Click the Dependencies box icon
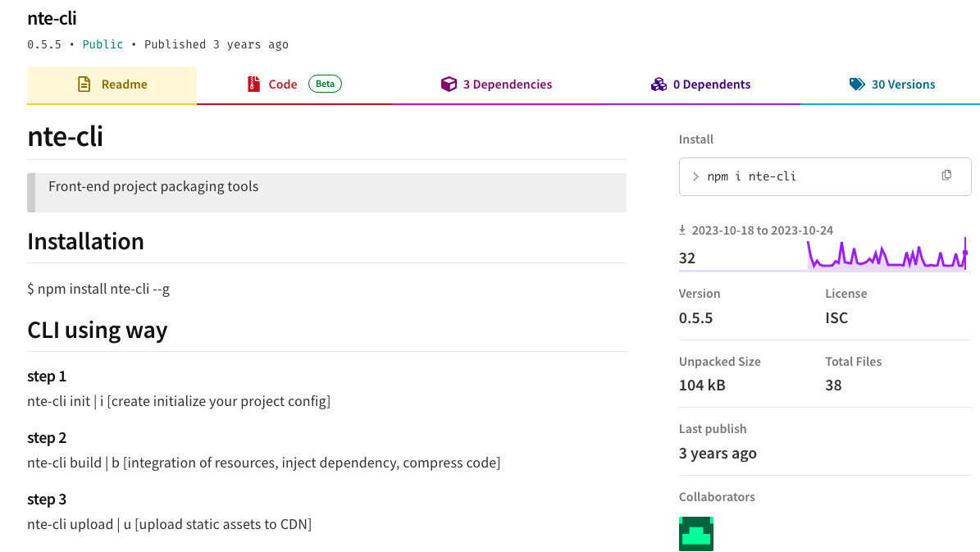 [x=449, y=84]
